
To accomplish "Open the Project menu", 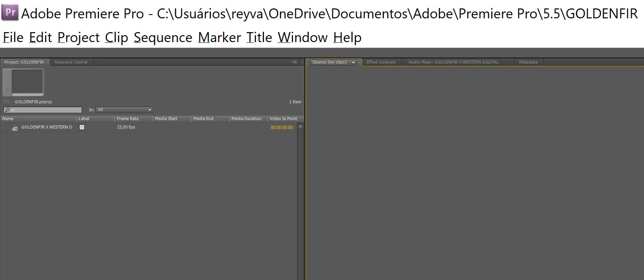I will (79, 37).
